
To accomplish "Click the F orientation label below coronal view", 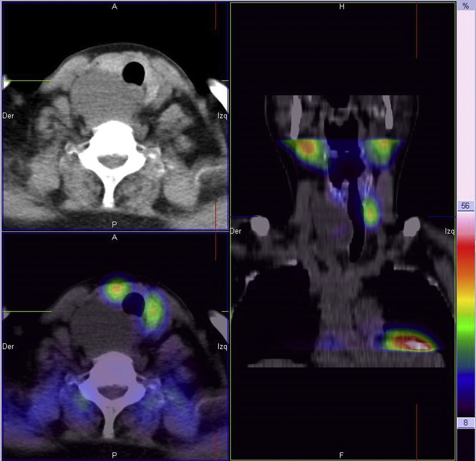I will point(341,455).
